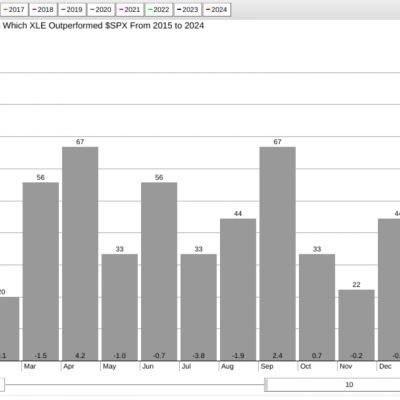
Task: Select the May bar labeled 33
Action: (120, 307)
